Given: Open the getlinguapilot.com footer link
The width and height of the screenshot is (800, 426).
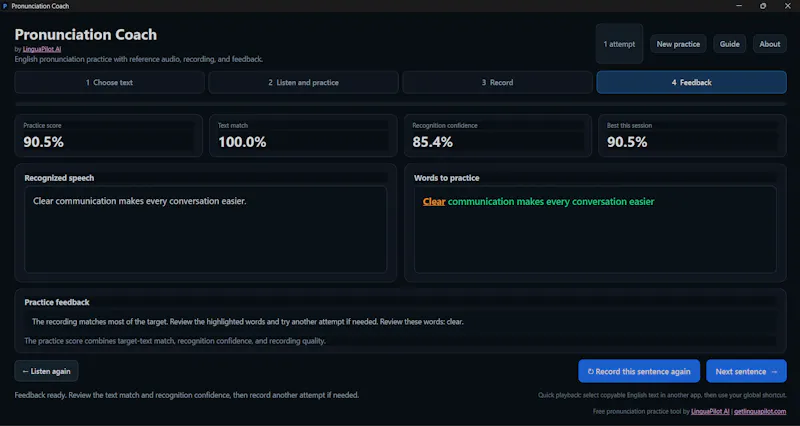Looking at the screenshot, I should click(760, 411).
